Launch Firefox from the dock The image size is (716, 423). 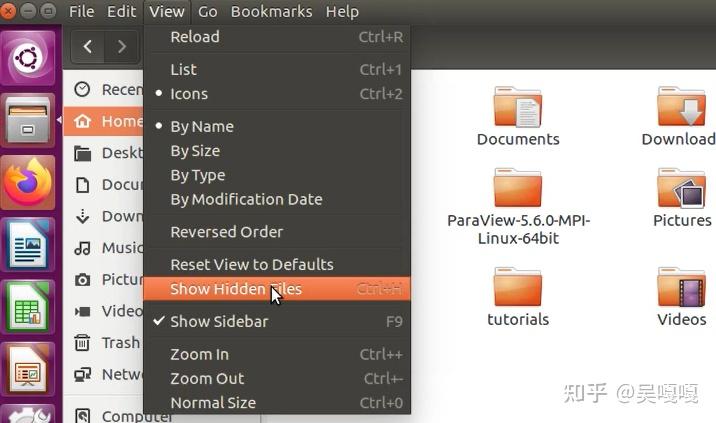click(28, 183)
